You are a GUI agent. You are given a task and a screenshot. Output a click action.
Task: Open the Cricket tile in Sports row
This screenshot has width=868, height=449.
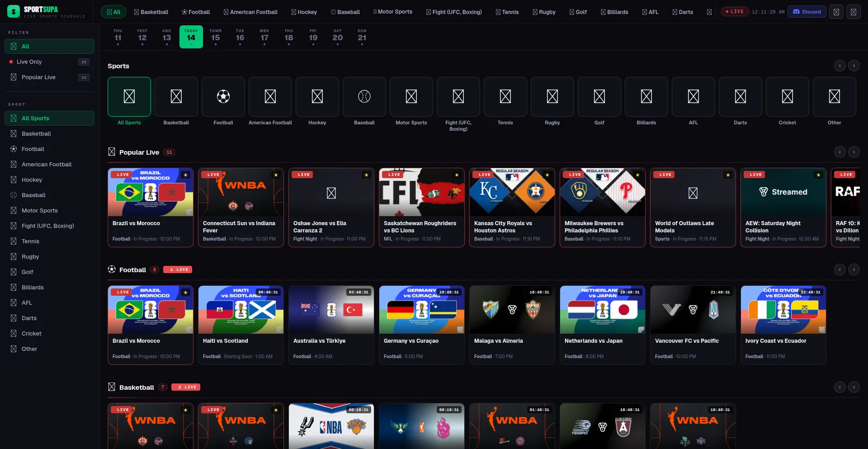(788, 97)
